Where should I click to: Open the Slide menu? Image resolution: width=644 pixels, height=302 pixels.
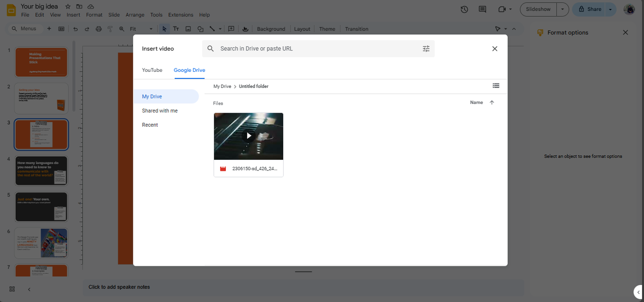coord(114,15)
